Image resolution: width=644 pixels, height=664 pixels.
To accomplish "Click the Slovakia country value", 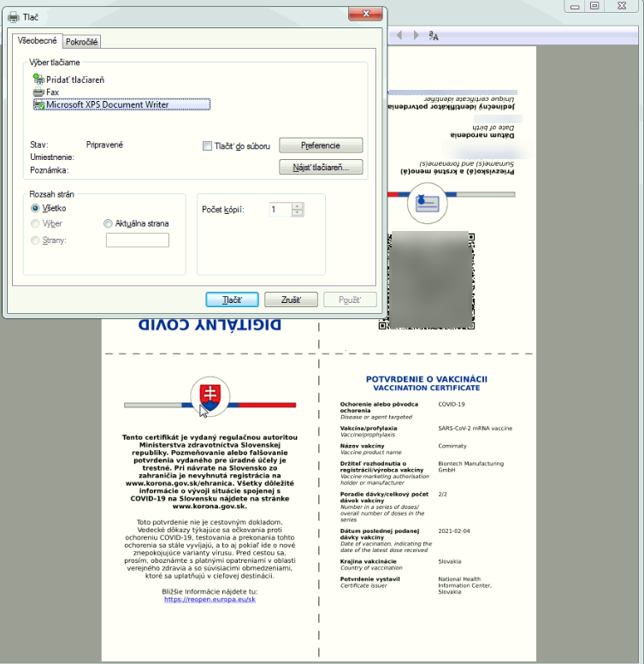I will 449,561.
